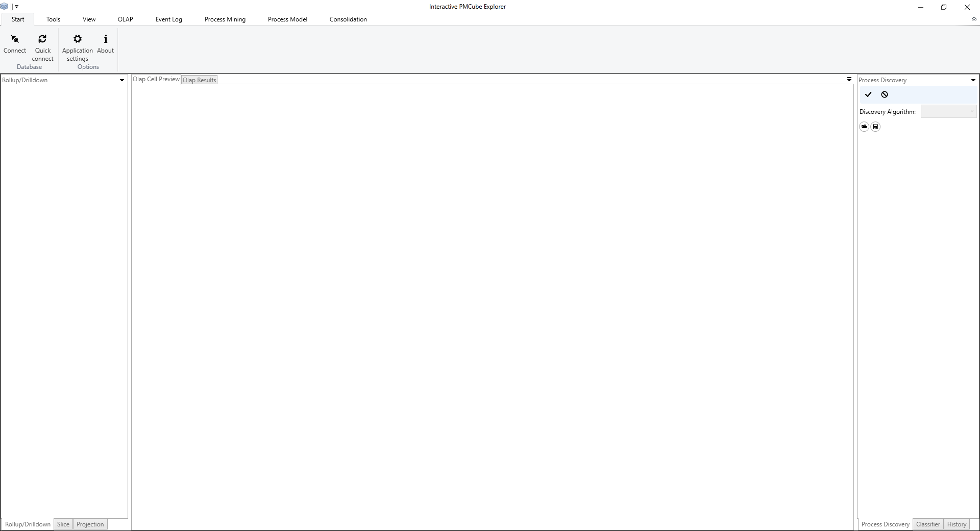
Task: Load a model via the folder icon
Action: pyautogui.click(x=864, y=127)
